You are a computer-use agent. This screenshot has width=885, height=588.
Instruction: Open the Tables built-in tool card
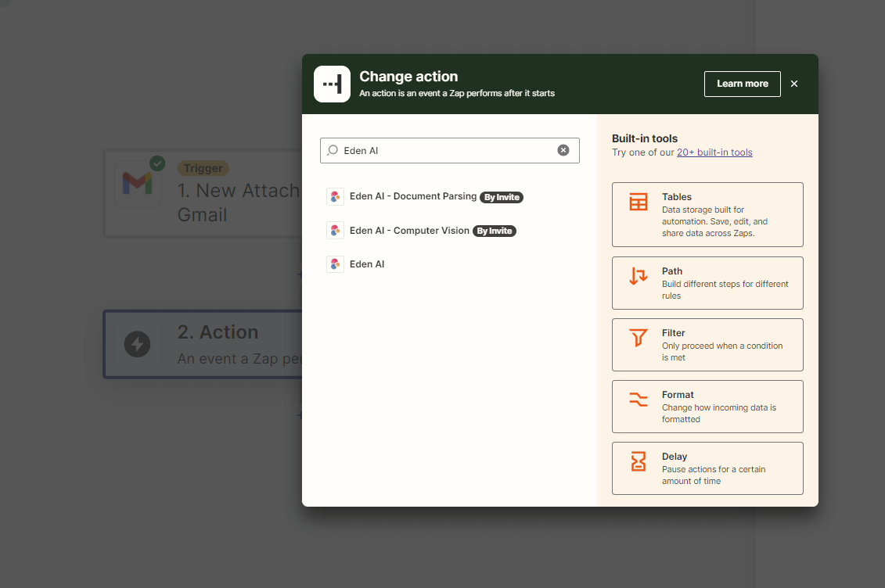pyautogui.click(x=707, y=214)
